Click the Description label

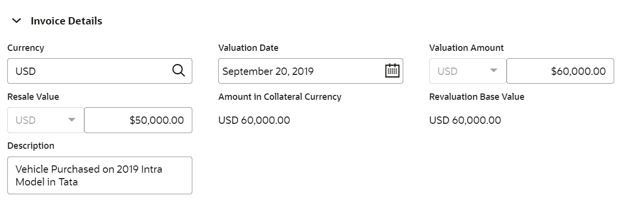tap(31, 146)
